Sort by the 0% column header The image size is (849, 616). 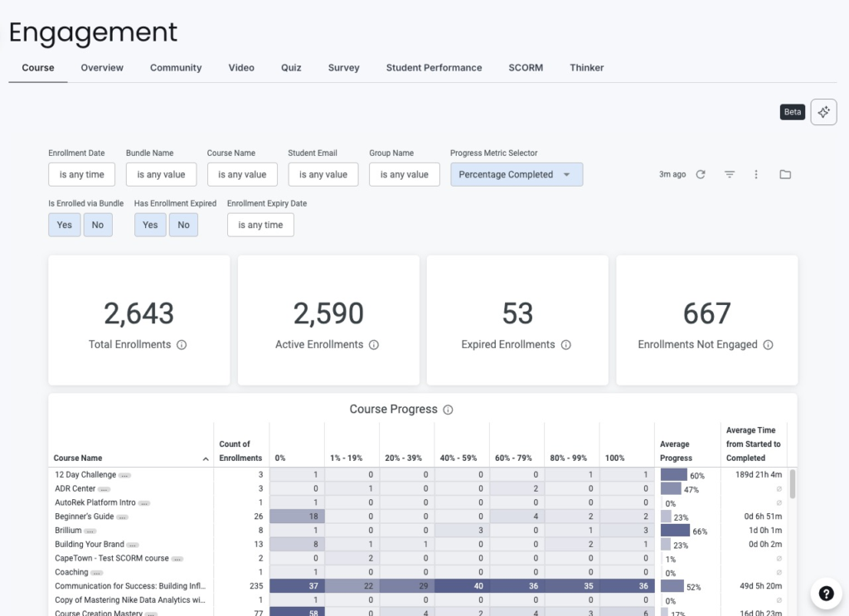pos(280,458)
